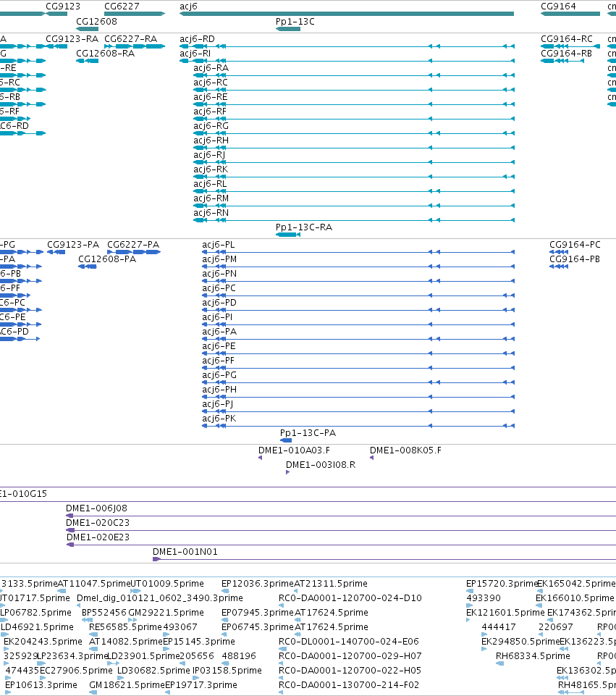Open the acj6-PK protein label
The image size is (616, 696).
click(x=219, y=419)
